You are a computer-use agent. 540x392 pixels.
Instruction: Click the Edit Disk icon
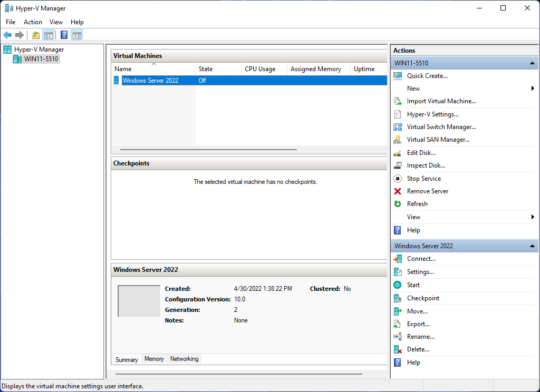(x=398, y=153)
